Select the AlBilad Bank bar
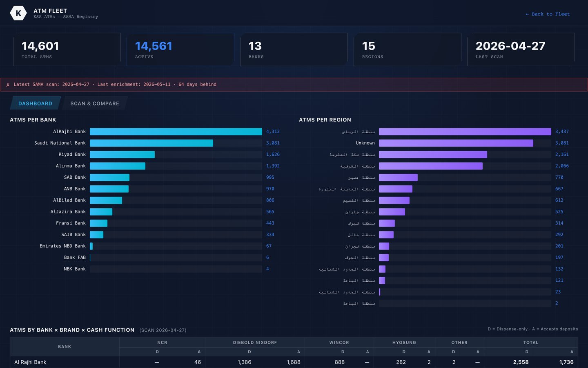Image resolution: width=588 pixels, height=368 pixels. [106, 200]
